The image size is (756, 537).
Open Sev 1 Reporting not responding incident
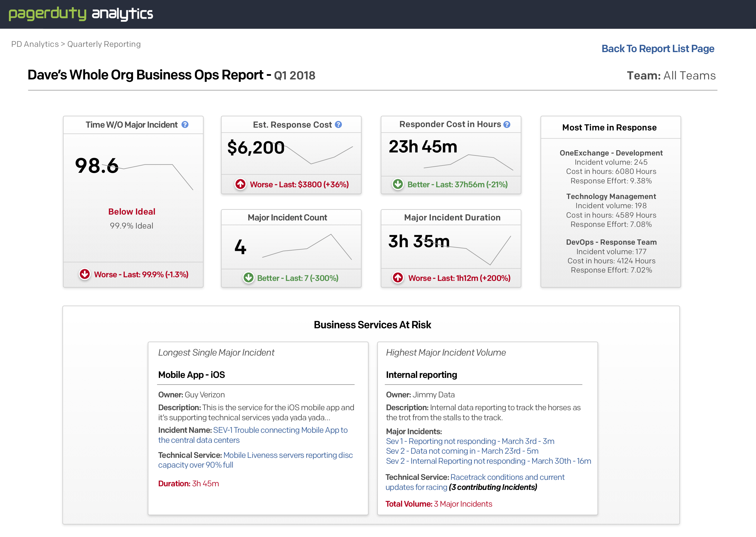(x=470, y=441)
